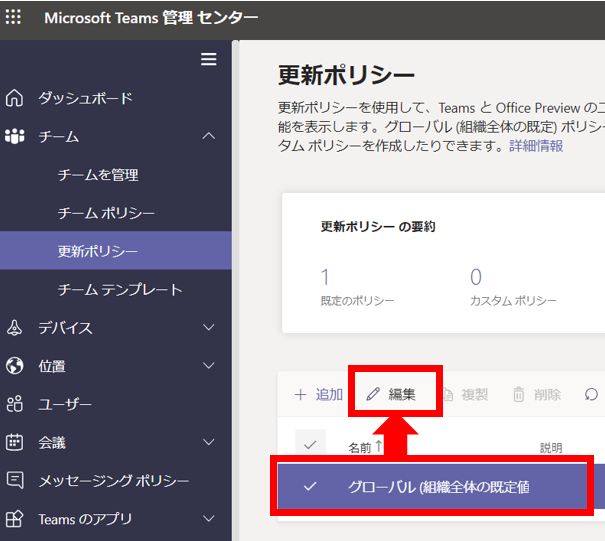605x541 pixels.
Task: Click the 位置 globe icon
Action: [15, 365]
